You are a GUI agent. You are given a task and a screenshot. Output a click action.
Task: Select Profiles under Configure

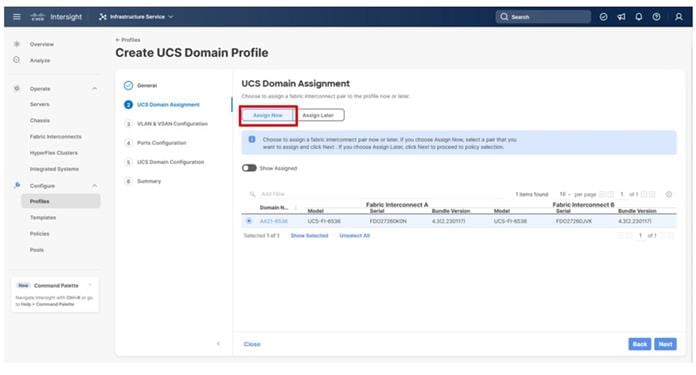click(x=61, y=201)
